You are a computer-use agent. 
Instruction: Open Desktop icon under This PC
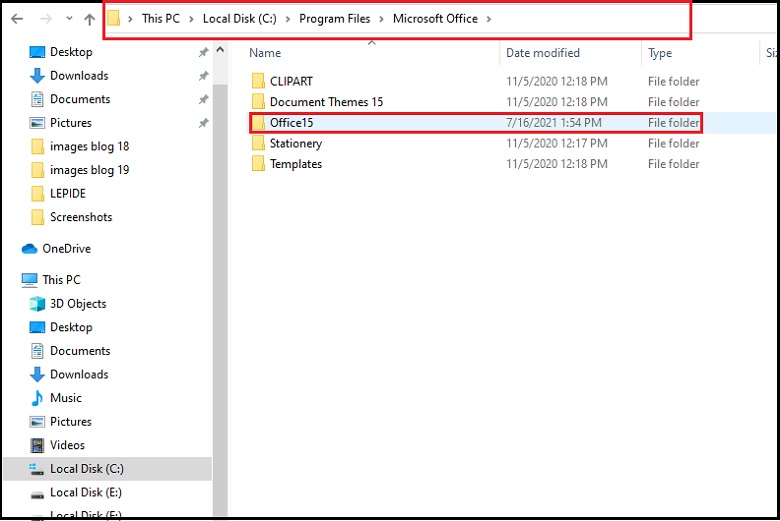pyautogui.click(x=37, y=327)
